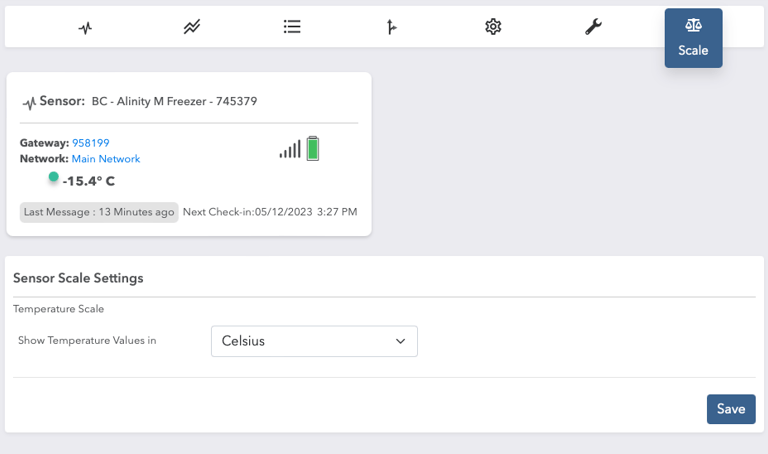
Task: Click the green battery status icon
Action: (x=312, y=148)
